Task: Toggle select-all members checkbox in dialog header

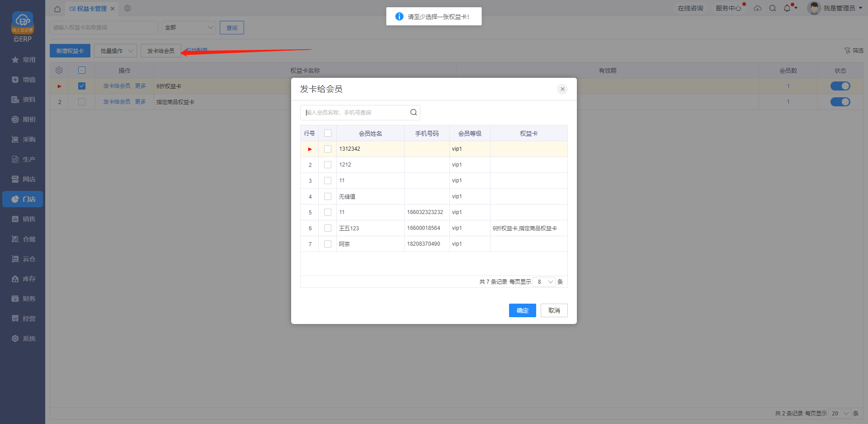Action: coord(328,133)
